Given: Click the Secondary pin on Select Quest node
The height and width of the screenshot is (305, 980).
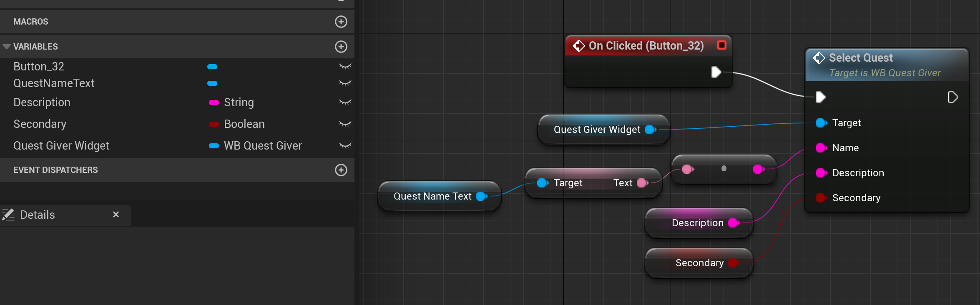Looking at the screenshot, I should [x=821, y=198].
